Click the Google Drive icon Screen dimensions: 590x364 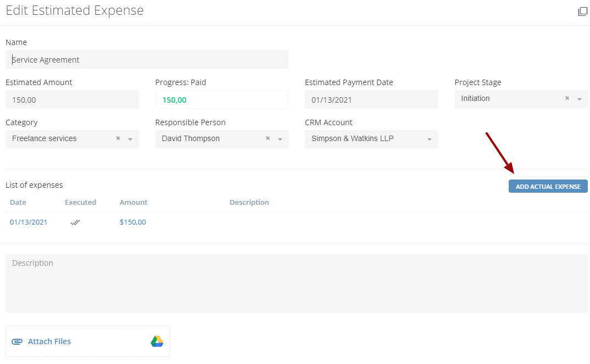[x=157, y=341]
